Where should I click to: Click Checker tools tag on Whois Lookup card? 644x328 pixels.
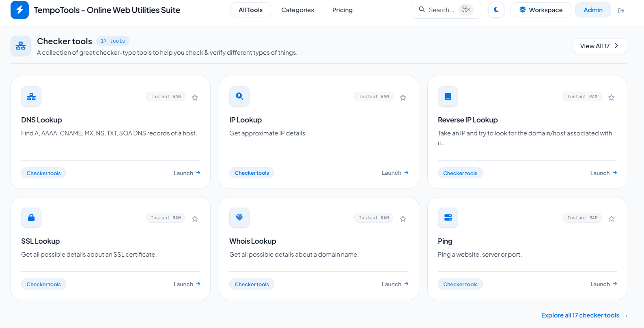(252, 284)
